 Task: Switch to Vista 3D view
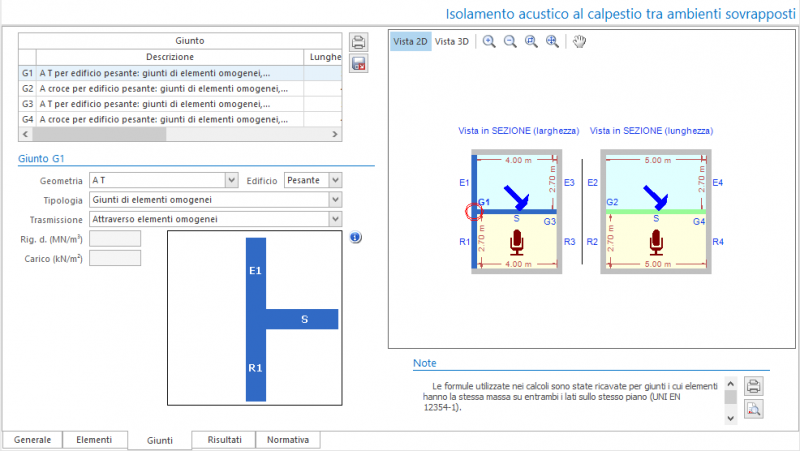click(x=452, y=41)
